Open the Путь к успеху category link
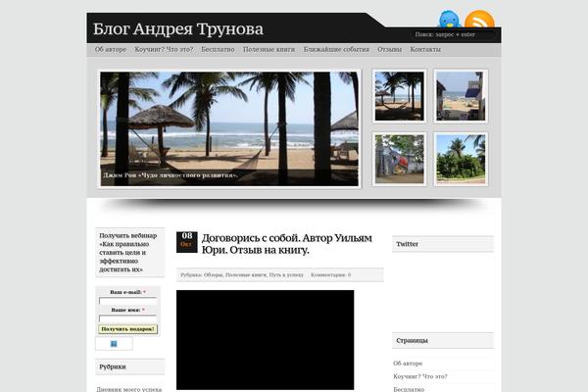The height and width of the screenshot is (392, 588). tap(286, 275)
